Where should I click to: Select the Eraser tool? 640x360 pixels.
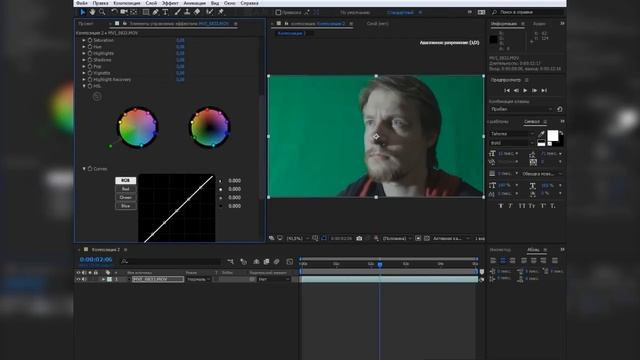tap(197, 12)
